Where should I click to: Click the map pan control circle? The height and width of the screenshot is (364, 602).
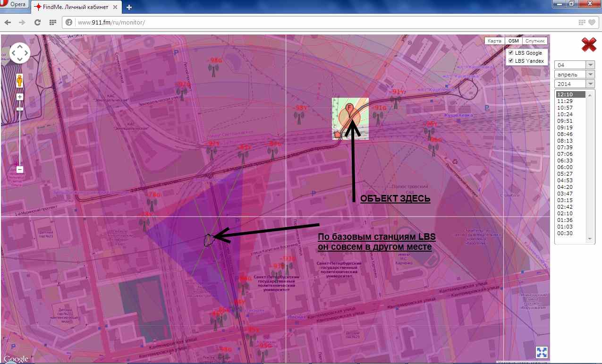tap(20, 53)
